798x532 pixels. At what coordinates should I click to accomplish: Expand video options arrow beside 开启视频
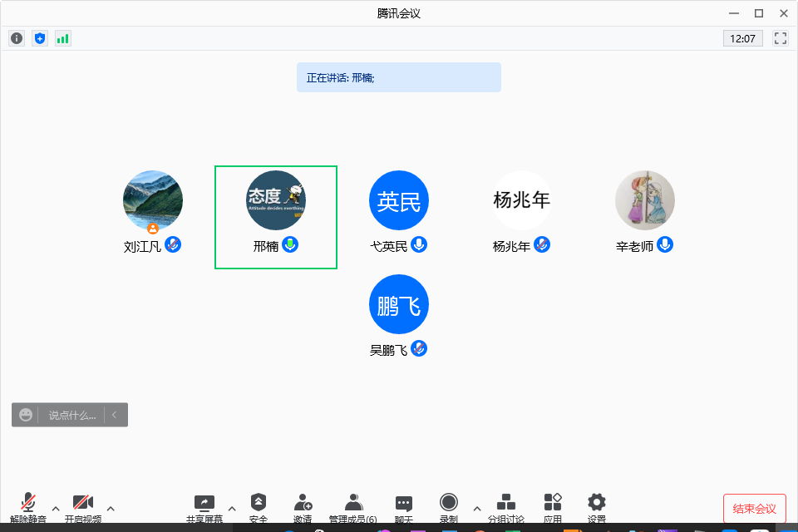[111, 508]
